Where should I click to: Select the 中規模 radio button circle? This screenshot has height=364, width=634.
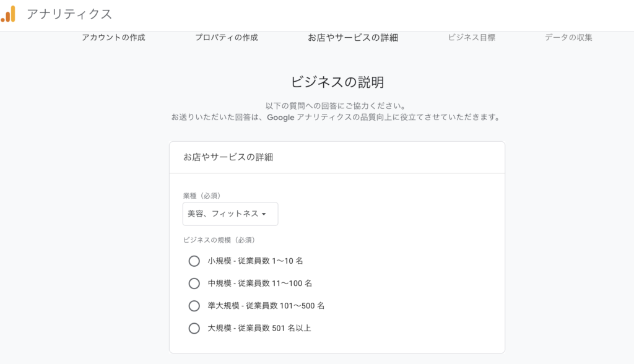pos(194,284)
